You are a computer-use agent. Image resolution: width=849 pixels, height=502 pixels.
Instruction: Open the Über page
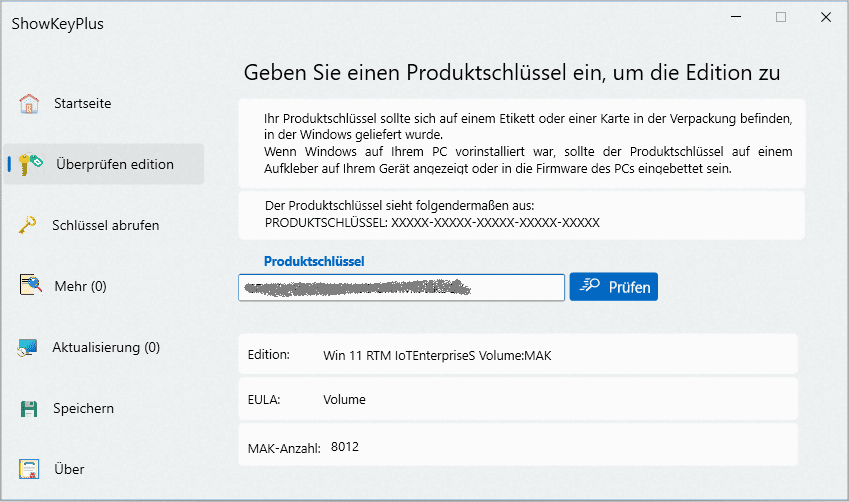69,469
